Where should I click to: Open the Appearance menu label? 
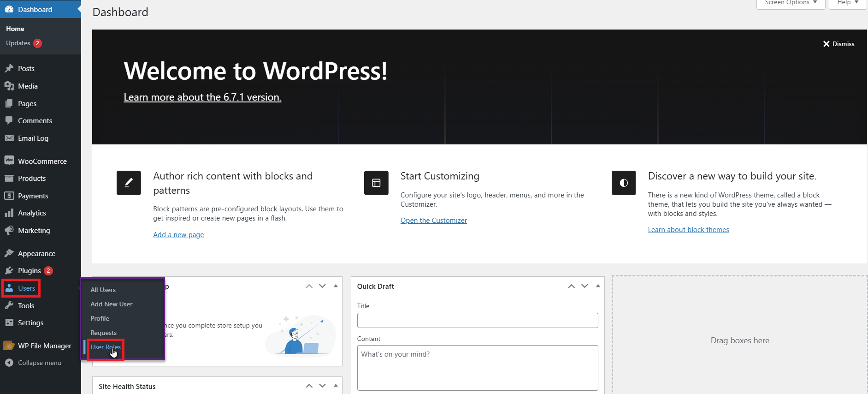(x=37, y=254)
